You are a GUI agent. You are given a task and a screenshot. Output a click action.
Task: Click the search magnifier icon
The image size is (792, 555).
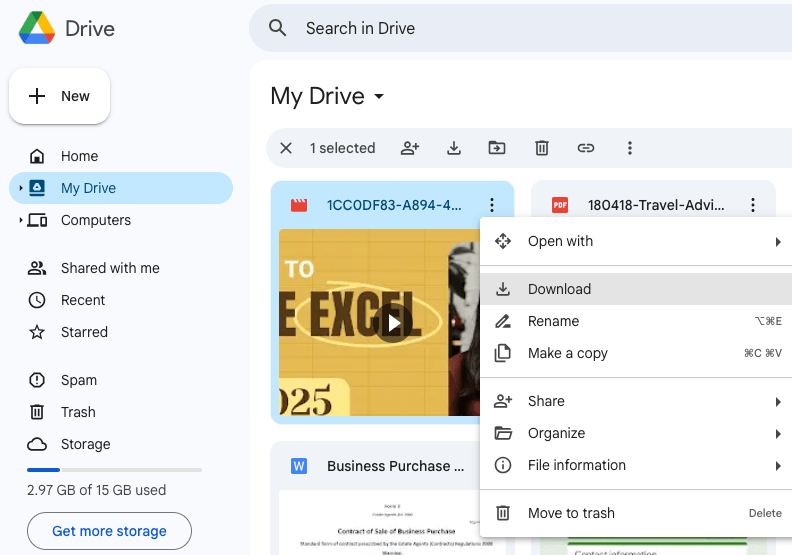tap(277, 28)
